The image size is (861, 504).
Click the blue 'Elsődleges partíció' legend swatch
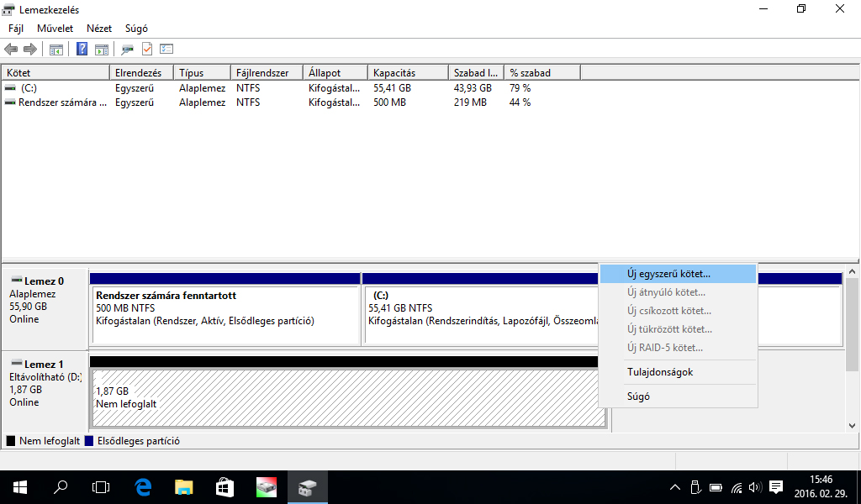point(89,441)
